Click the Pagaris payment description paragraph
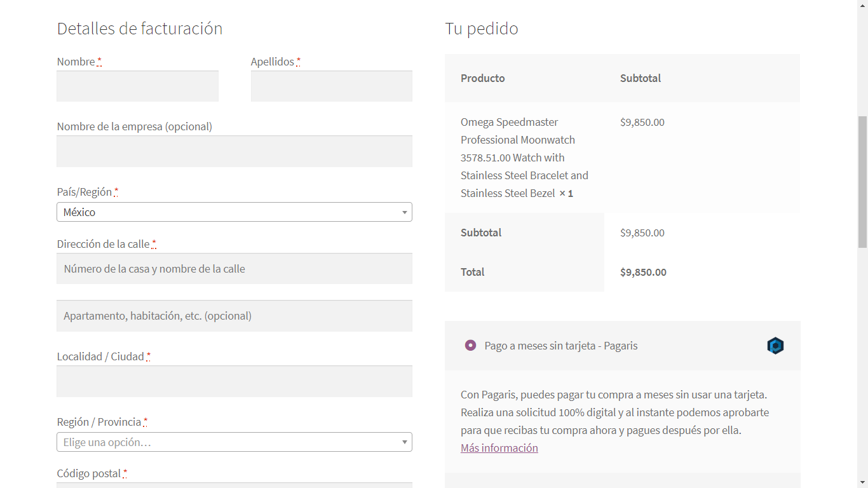Viewport: 868px width, 488px height. point(615,412)
